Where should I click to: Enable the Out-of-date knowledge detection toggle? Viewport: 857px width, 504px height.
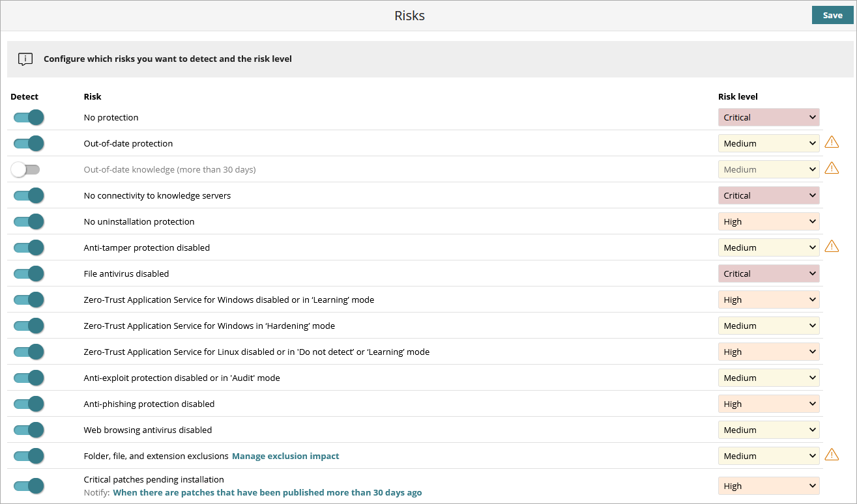coord(26,169)
